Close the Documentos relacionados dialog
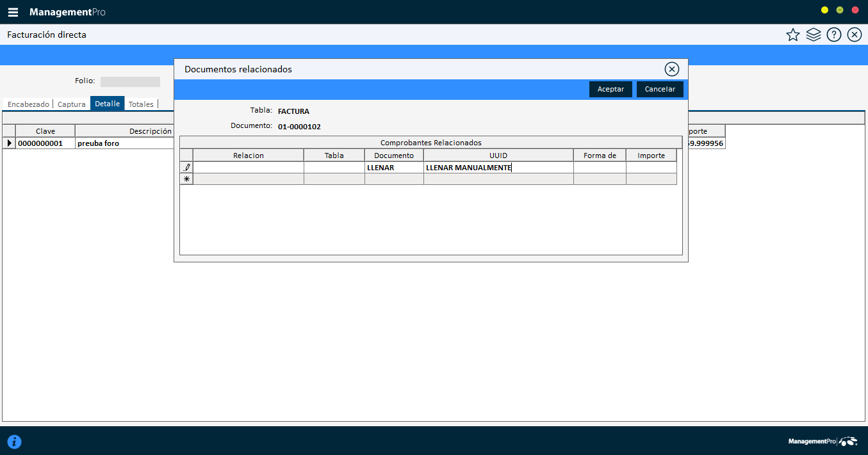The image size is (868, 455). 671,69
